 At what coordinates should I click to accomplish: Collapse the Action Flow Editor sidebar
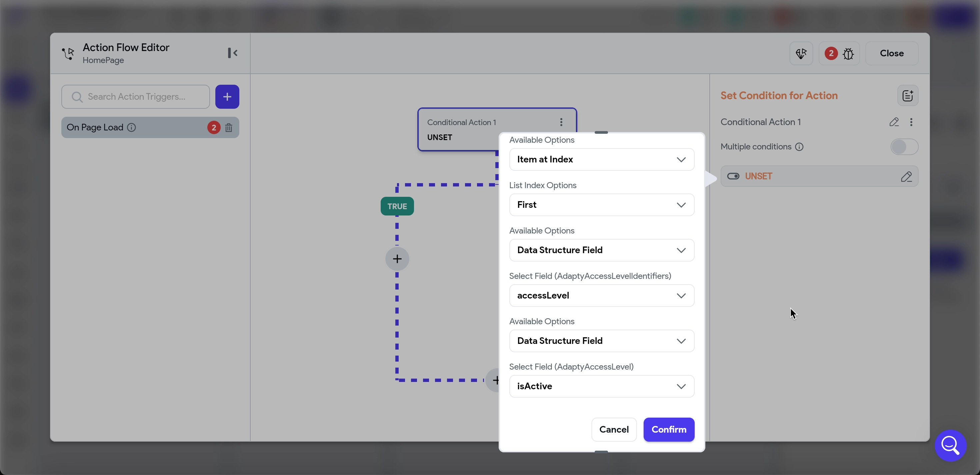coord(232,53)
